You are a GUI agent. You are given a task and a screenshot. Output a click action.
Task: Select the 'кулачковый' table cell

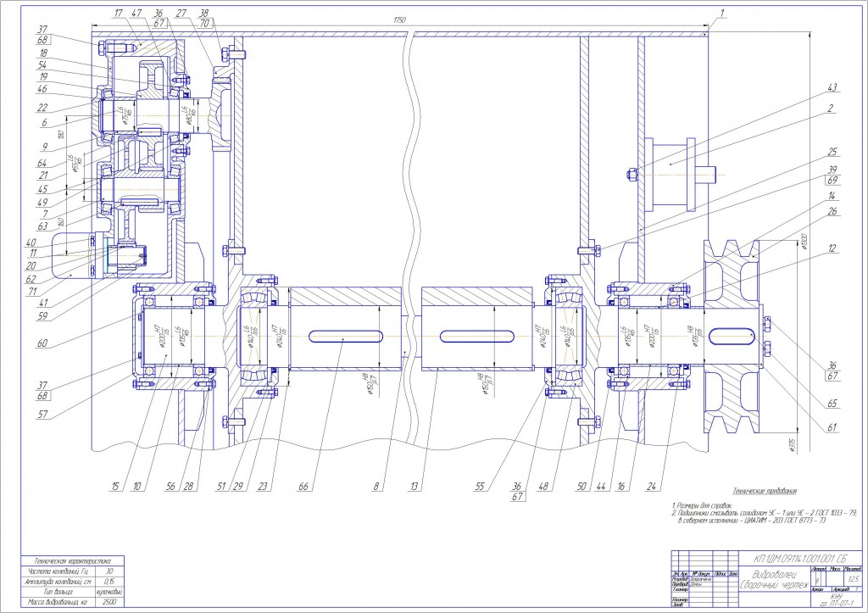109,592
